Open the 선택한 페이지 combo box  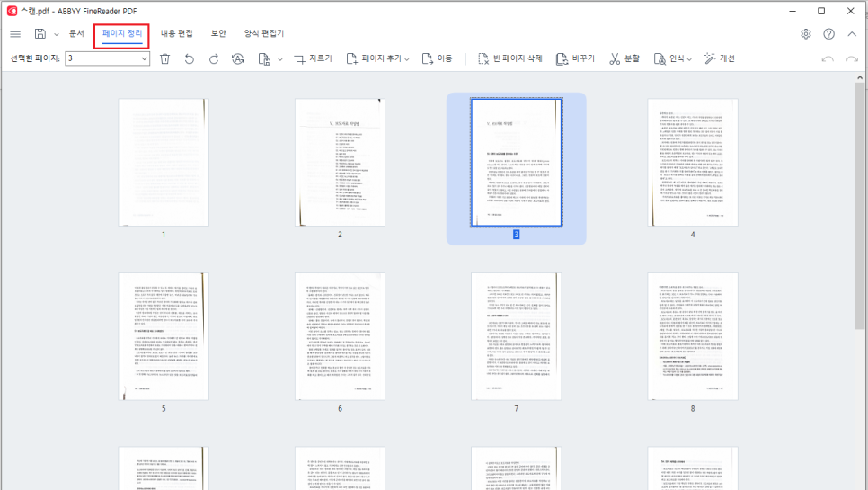108,58
